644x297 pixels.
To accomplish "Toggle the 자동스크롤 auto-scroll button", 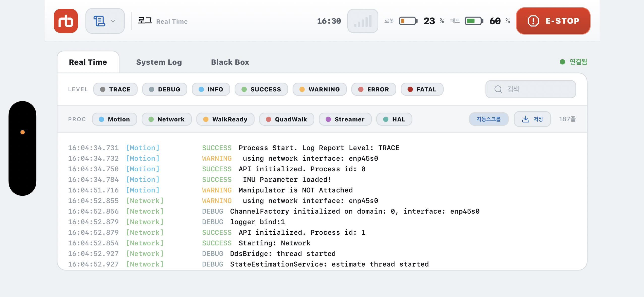I will pos(489,119).
